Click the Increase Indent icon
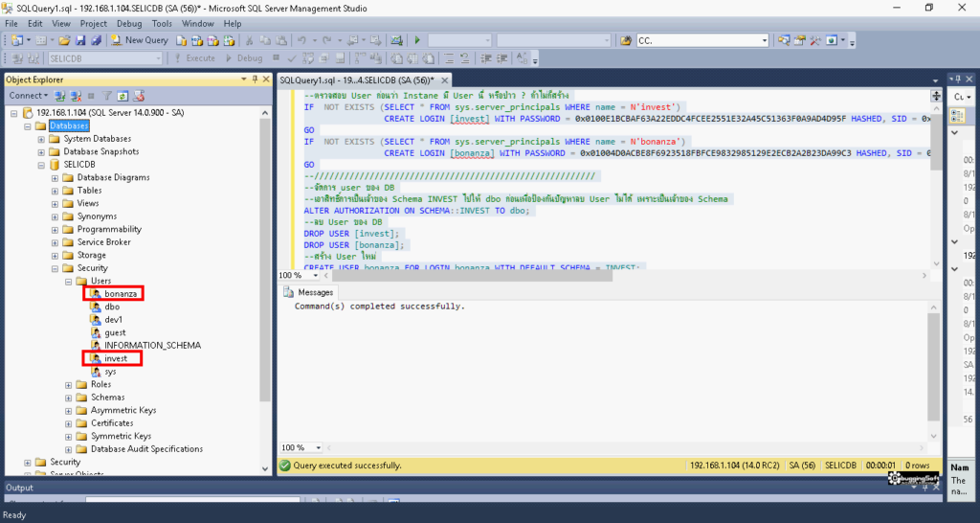 point(502,58)
